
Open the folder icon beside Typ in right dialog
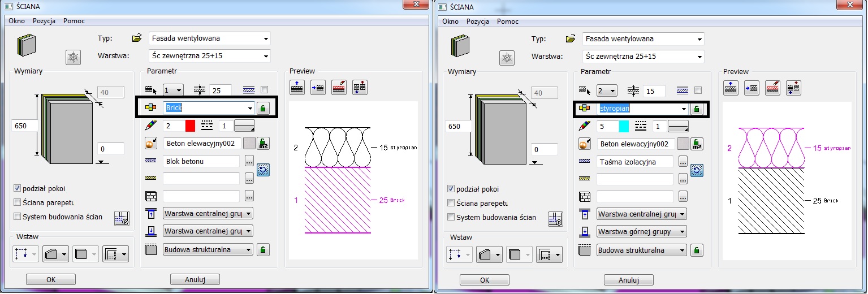tap(571, 39)
